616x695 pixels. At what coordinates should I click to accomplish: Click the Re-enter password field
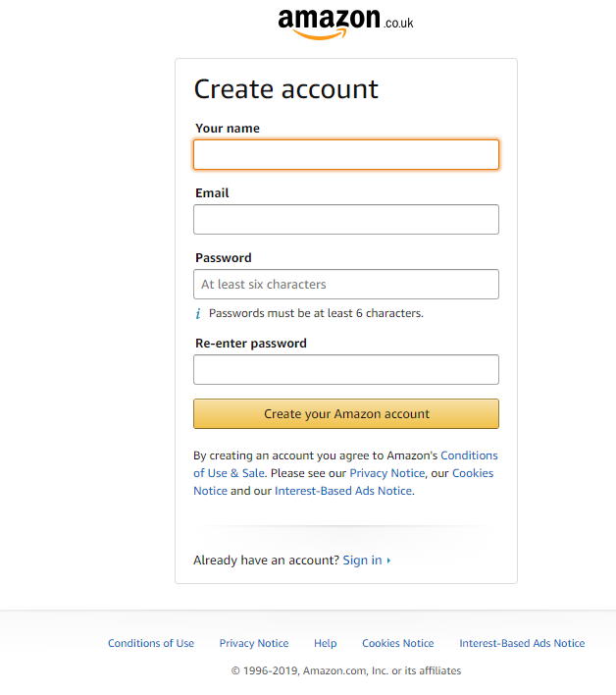tap(346, 370)
